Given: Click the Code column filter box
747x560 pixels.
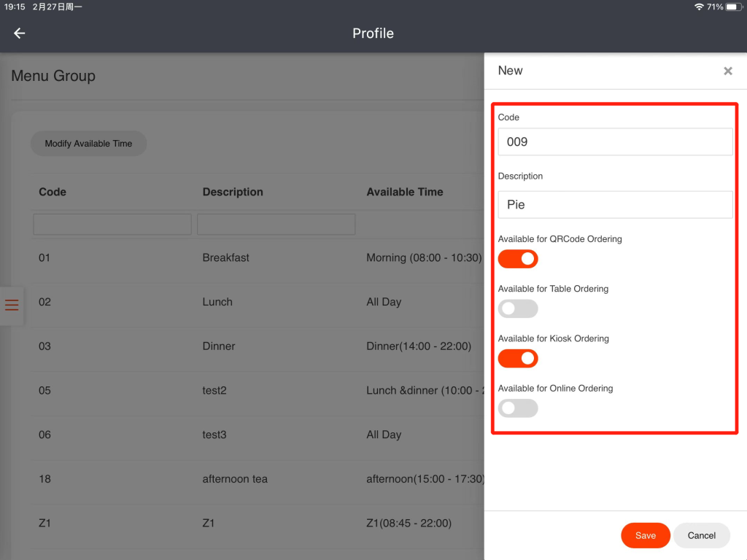Looking at the screenshot, I should [112, 224].
